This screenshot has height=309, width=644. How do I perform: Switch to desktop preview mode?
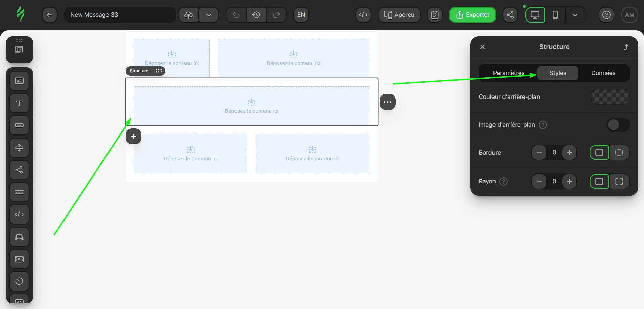[535, 15]
